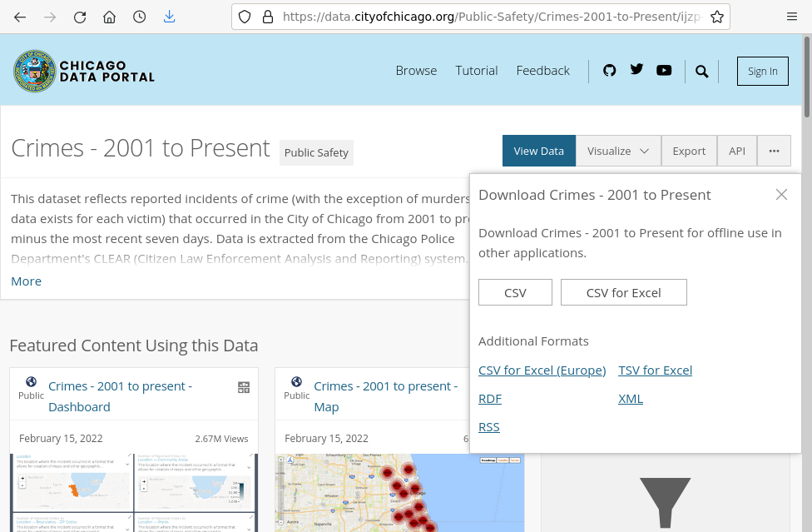Open the more actions ellipsis menu
The width and height of the screenshot is (812, 532).
(774, 151)
